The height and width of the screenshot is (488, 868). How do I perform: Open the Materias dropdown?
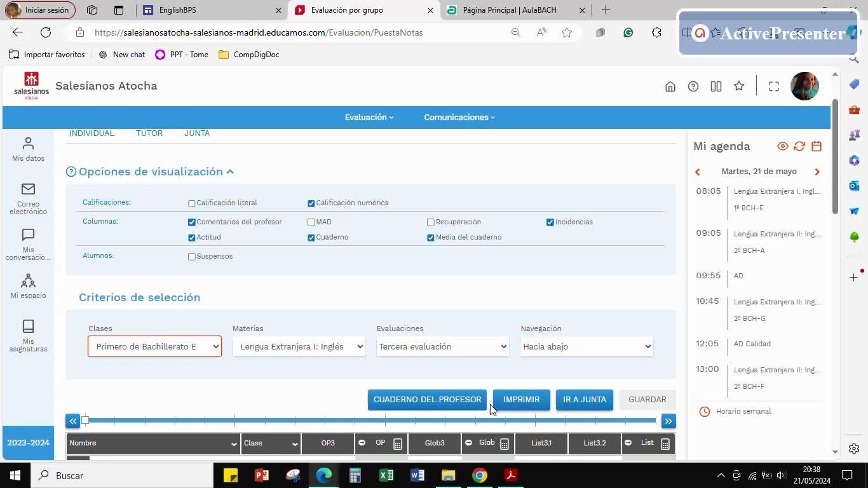[x=299, y=346]
